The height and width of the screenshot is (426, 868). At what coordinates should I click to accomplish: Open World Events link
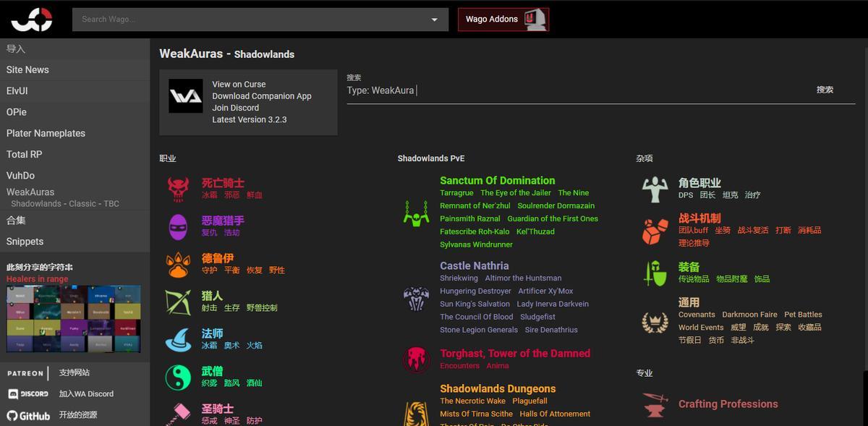click(x=701, y=328)
